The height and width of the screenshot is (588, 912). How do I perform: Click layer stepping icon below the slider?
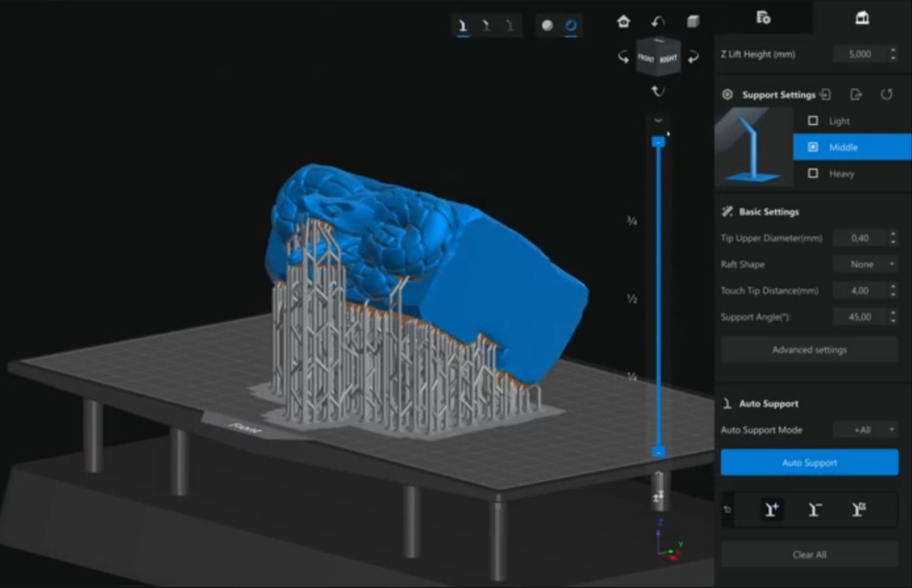click(x=658, y=497)
